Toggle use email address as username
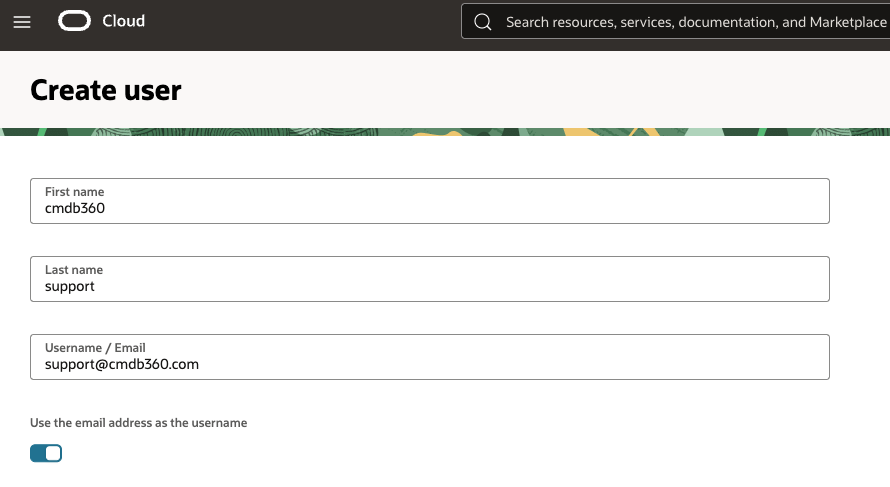Viewport: 890px width, 487px height. 46,453
